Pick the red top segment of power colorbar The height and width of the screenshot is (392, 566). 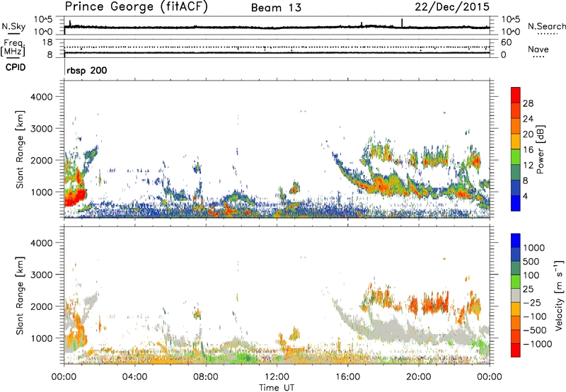pyautogui.click(x=516, y=96)
